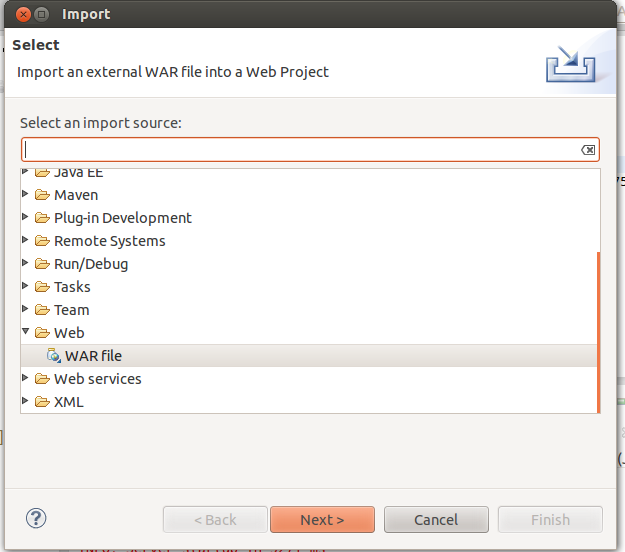Expand the Web services node
This screenshot has height=552, width=625.
point(26,379)
